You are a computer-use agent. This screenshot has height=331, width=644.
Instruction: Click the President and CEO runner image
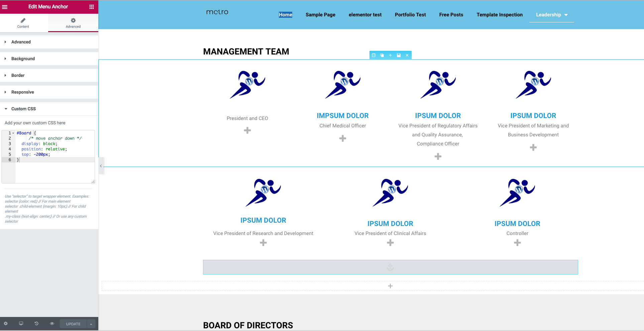[247, 85]
